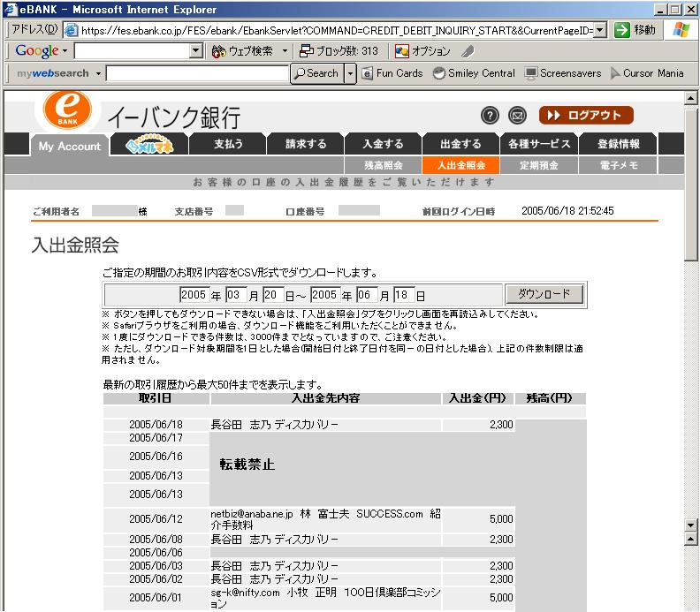Click the Screensavers toolbar icon
The image size is (700, 612).
(x=562, y=73)
